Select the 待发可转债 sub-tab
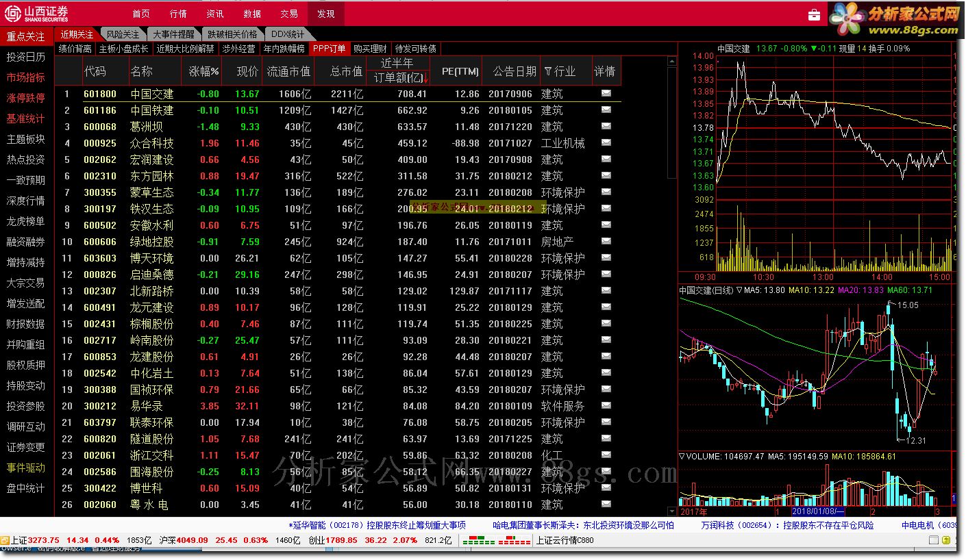This screenshot has height=560, width=966. [415, 49]
